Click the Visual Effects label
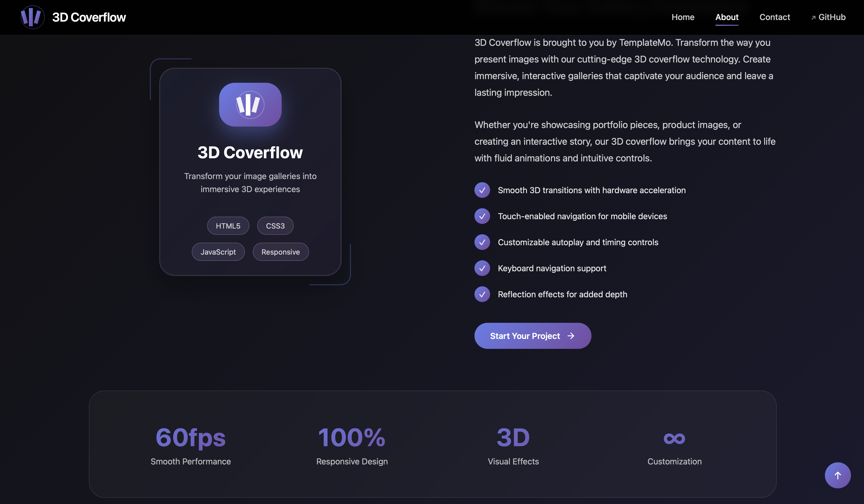 tap(513, 462)
